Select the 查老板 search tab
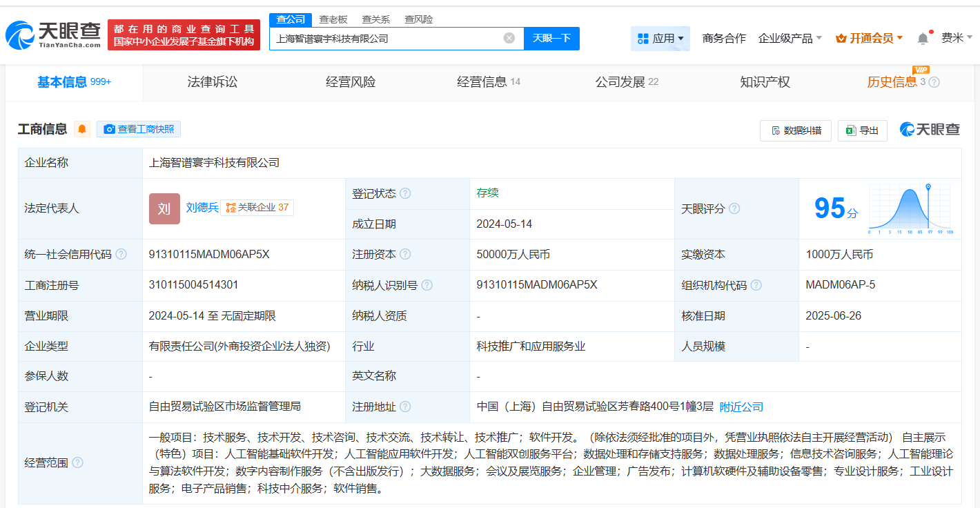The image size is (980, 508). click(x=333, y=19)
